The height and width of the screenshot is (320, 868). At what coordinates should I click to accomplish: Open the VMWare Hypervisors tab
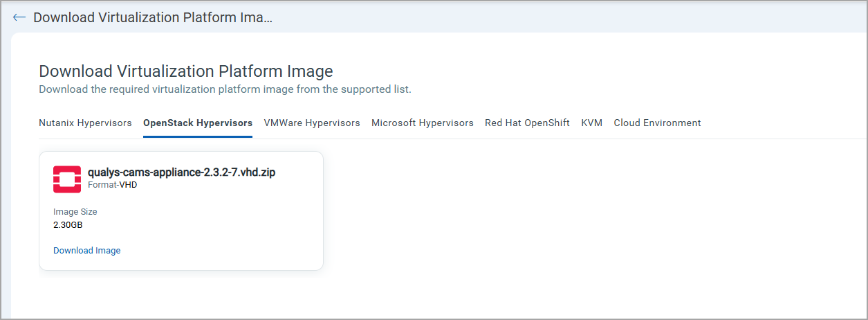(312, 123)
